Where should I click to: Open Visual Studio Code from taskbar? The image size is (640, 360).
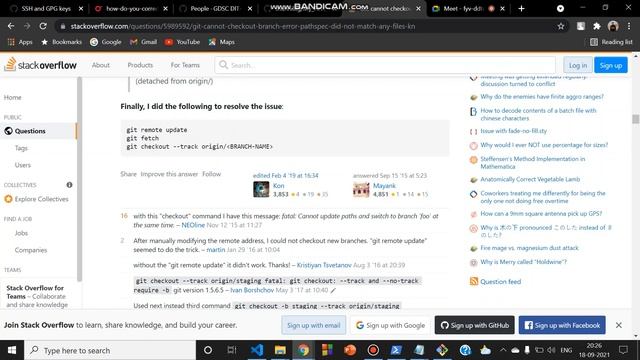click(257, 350)
